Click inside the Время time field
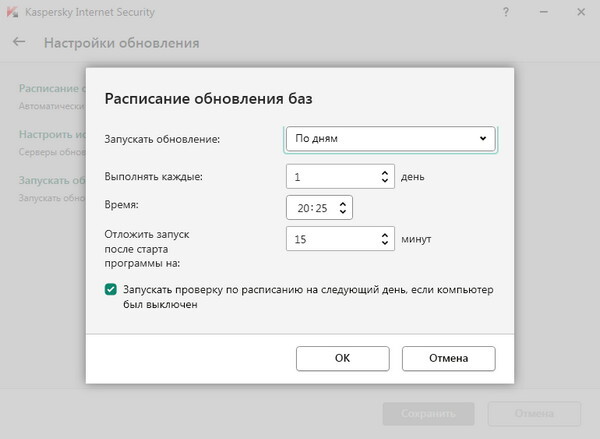This screenshot has height=439, width=600. (x=310, y=208)
